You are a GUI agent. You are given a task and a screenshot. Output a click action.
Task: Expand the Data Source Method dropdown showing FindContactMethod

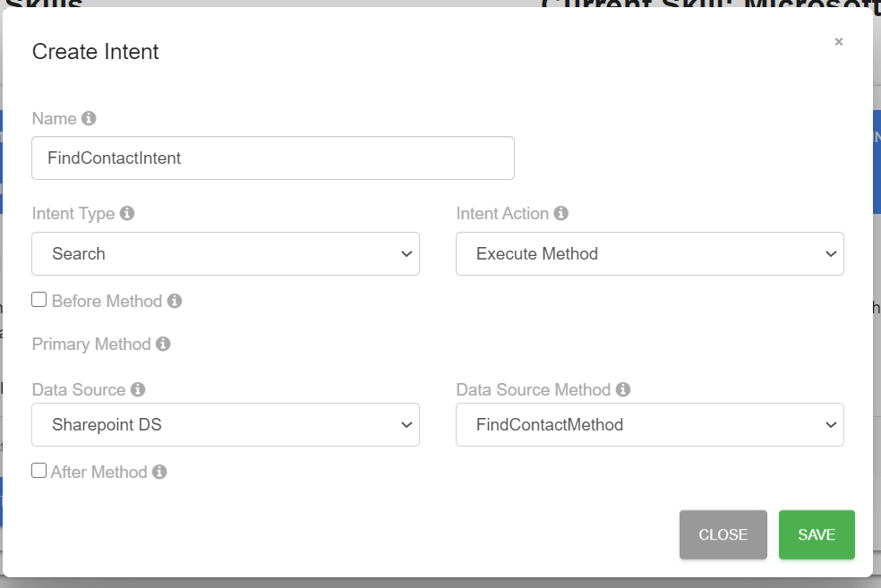pyautogui.click(x=649, y=425)
